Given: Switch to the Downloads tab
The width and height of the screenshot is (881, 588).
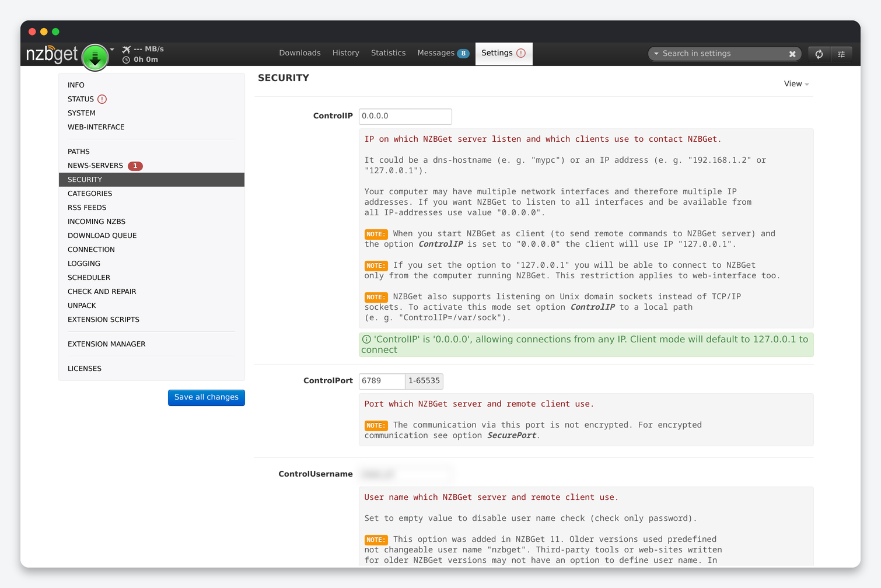Looking at the screenshot, I should (x=300, y=53).
